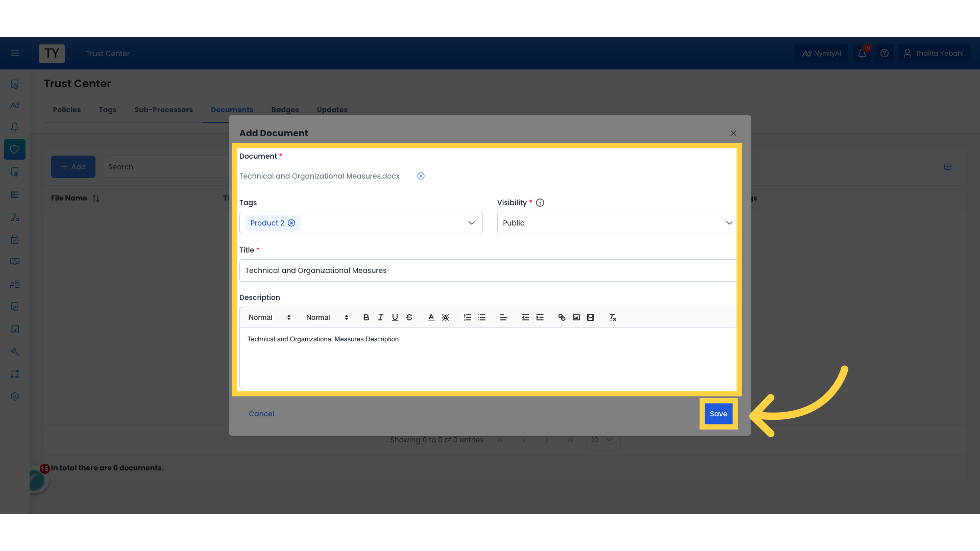Save the new document
Image resolution: width=980 pixels, height=551 pixels.
coord(718,414)
